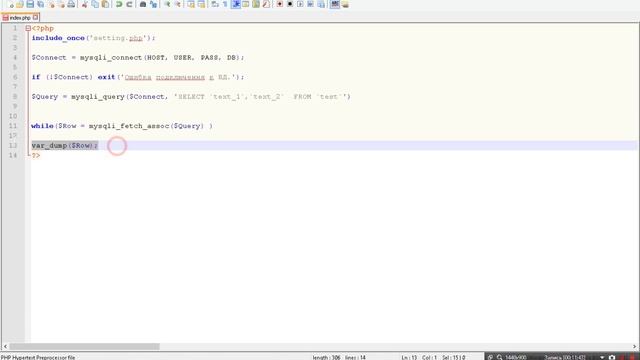Open Find dialog via binoculars icon
Viewport: 640px width, 360px height.
(x=143, y=4)
